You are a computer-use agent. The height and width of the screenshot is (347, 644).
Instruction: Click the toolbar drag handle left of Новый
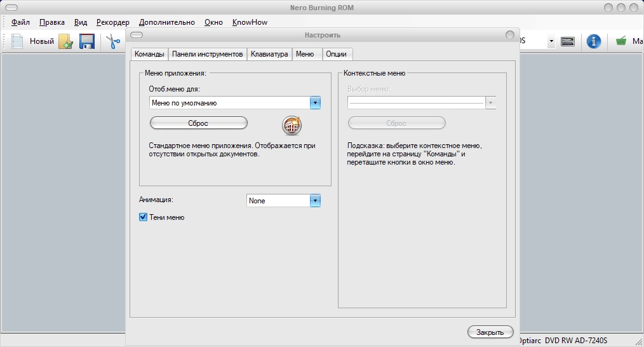[x=5, y=41]
